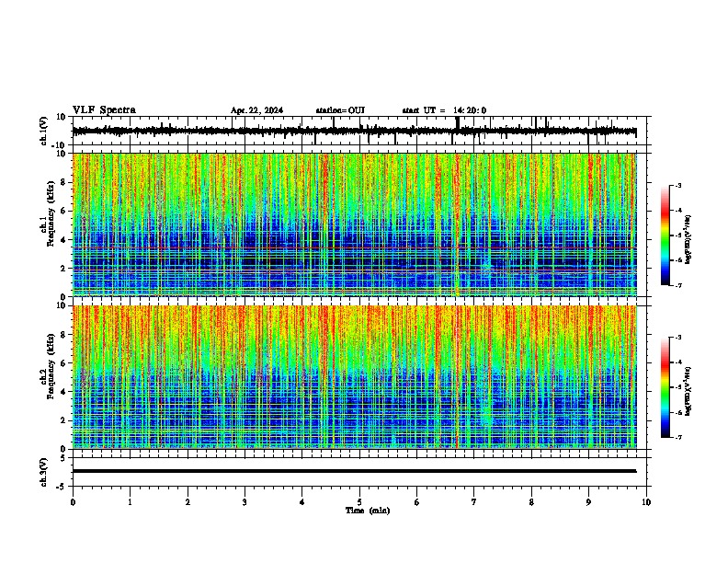
Task: Click the "2" kHz tick on ch.1 spectrogram
Action: [63, 269]
